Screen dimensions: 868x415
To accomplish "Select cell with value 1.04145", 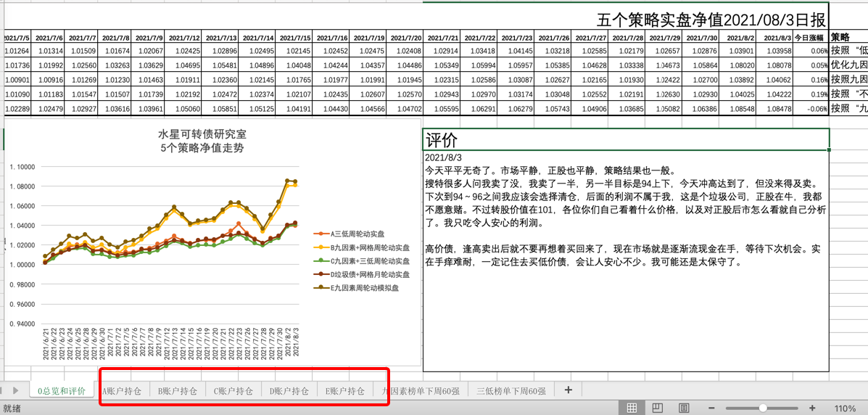I will click(516, 51).
